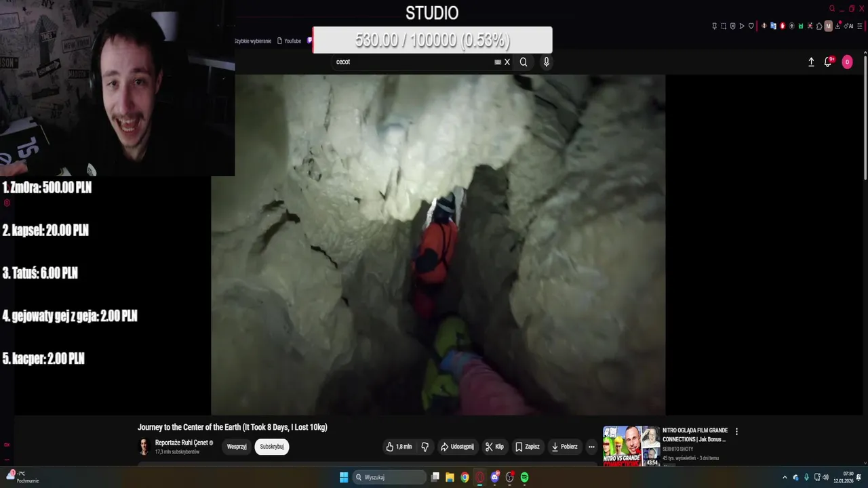The width and height of the screenshot is (868, 488).
Task: Dislike the video
Action: pyautogui.click(x=425, y=447)
